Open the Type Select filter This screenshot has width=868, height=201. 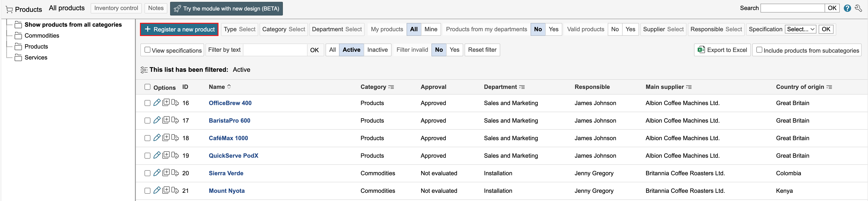point(239,29)
